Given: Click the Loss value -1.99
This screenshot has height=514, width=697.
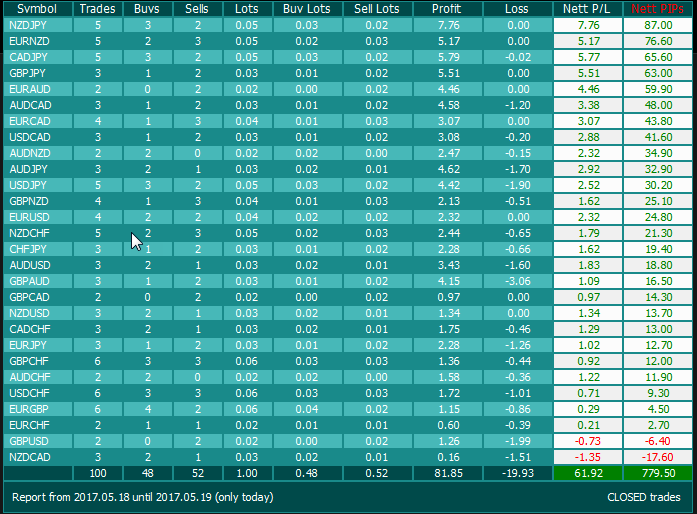Looking at the screenshot, I should 517,442.
